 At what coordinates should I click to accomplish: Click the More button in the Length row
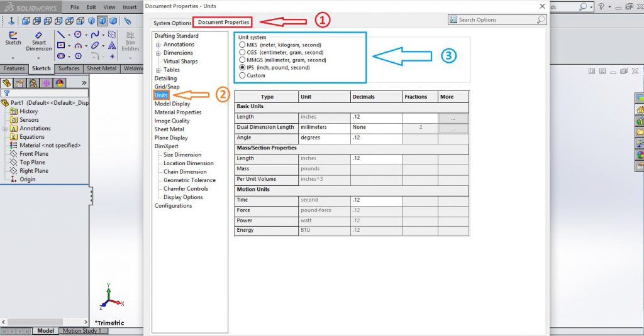(x=453, y=118)
